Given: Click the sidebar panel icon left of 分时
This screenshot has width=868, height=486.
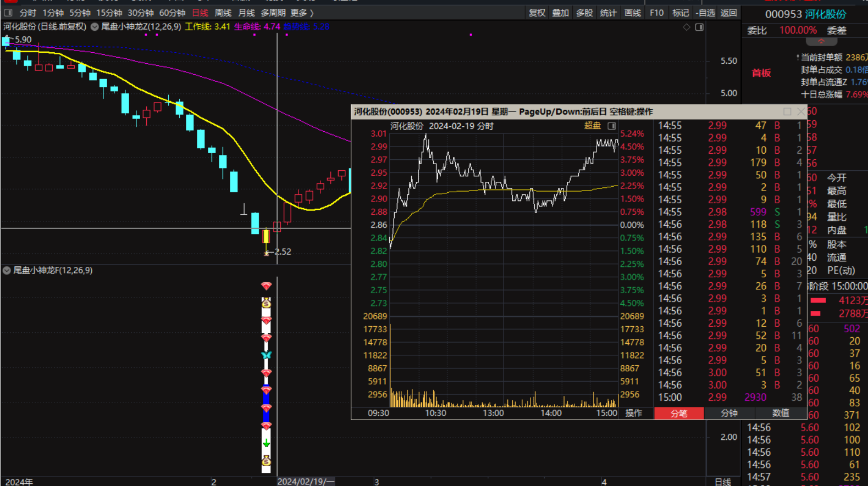Looking at the screenshot, I should [8, 13].
